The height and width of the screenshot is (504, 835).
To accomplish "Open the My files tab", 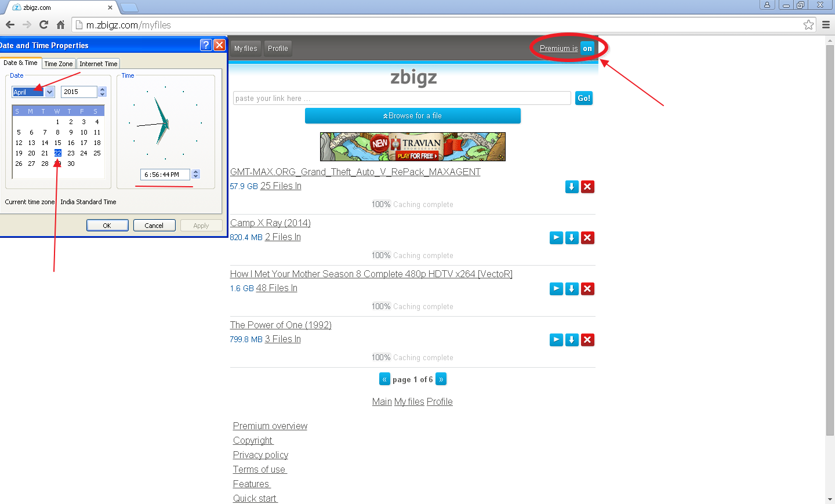I will tap(246, 49).
